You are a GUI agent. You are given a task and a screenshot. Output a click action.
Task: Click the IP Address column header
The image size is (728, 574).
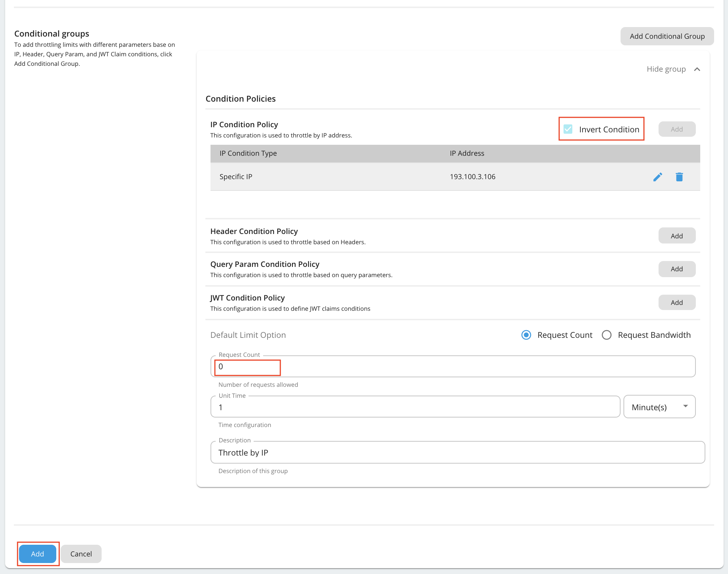click(467, 153)
